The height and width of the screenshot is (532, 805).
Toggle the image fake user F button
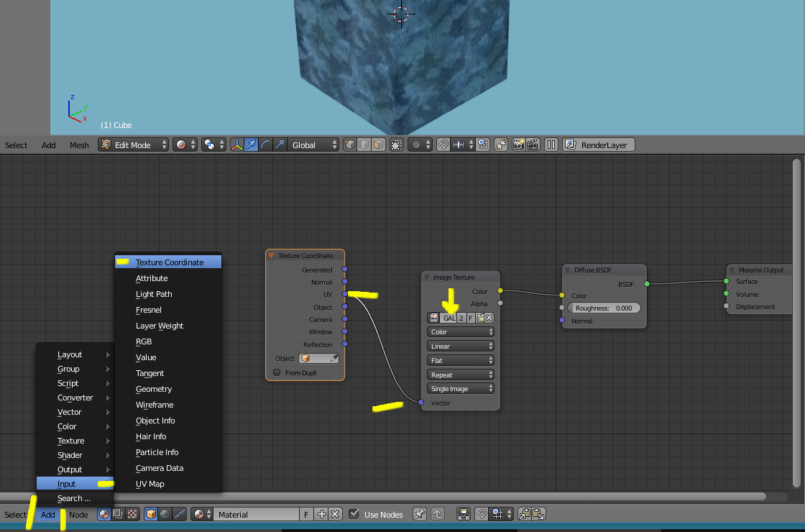[471, 318]
